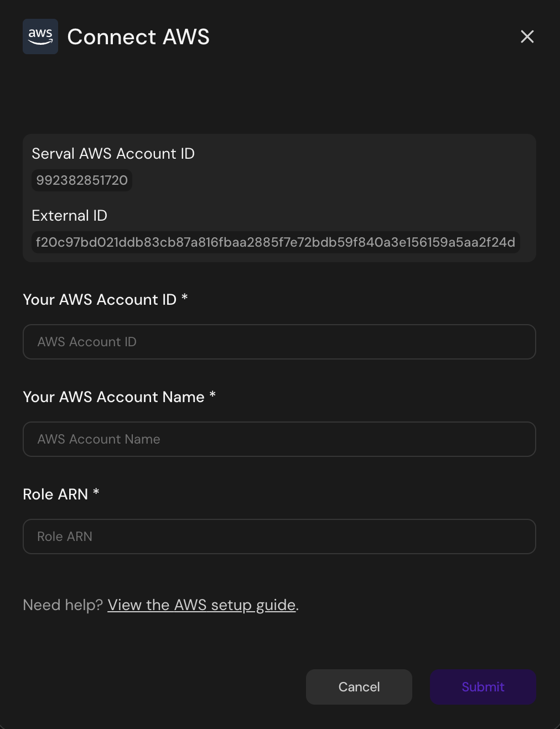The image size is (560, 729).
Task: Click the info panel containing Serval IDs
Action: pos(279,197)
